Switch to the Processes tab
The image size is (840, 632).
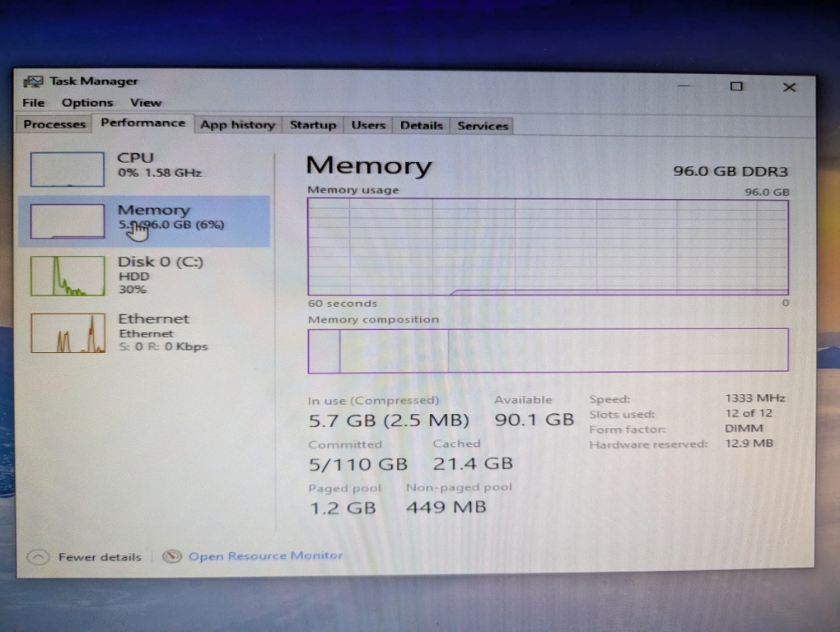tap(54, 124)
